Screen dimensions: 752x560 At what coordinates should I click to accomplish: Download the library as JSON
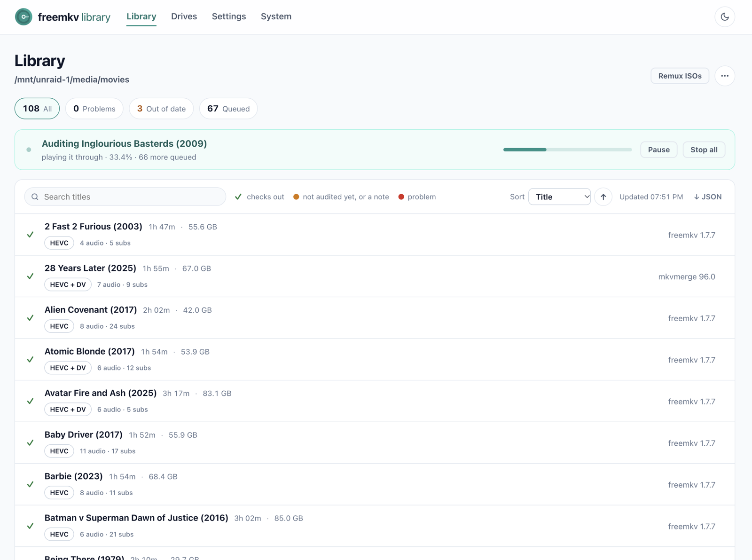pyautogui.click(x=708, y=197)
